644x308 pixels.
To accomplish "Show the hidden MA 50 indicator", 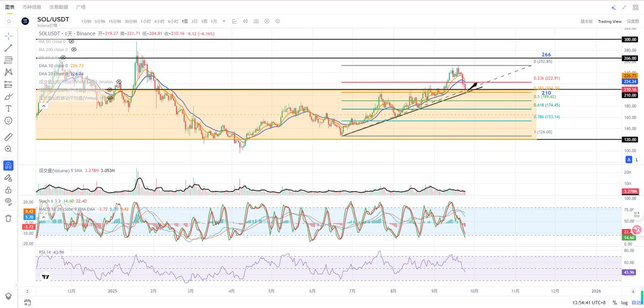I will pyautogui.click(x=71, y=41).
